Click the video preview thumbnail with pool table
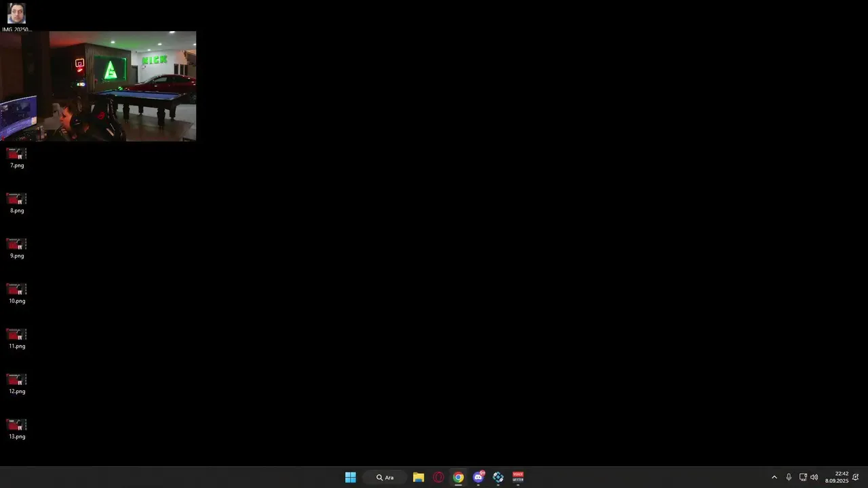The height and width of the screenshot is (488, 868). coord(98,86)
